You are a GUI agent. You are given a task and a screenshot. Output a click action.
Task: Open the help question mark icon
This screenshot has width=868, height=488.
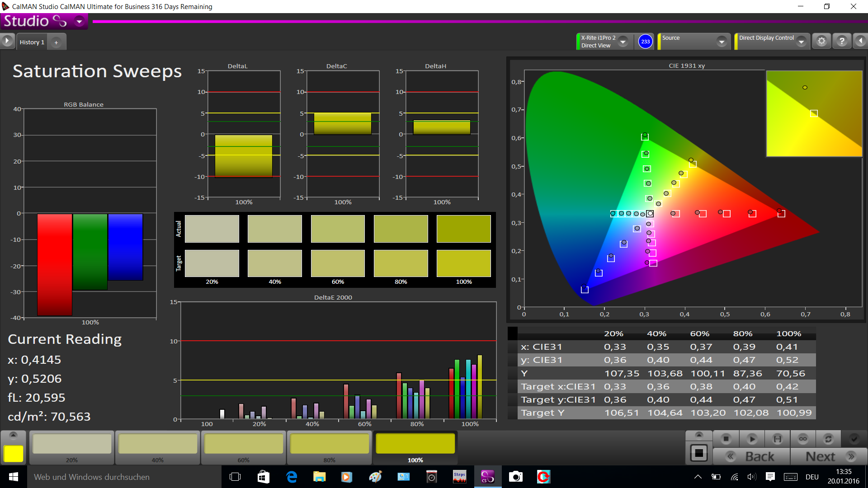(x=842, y=41)
